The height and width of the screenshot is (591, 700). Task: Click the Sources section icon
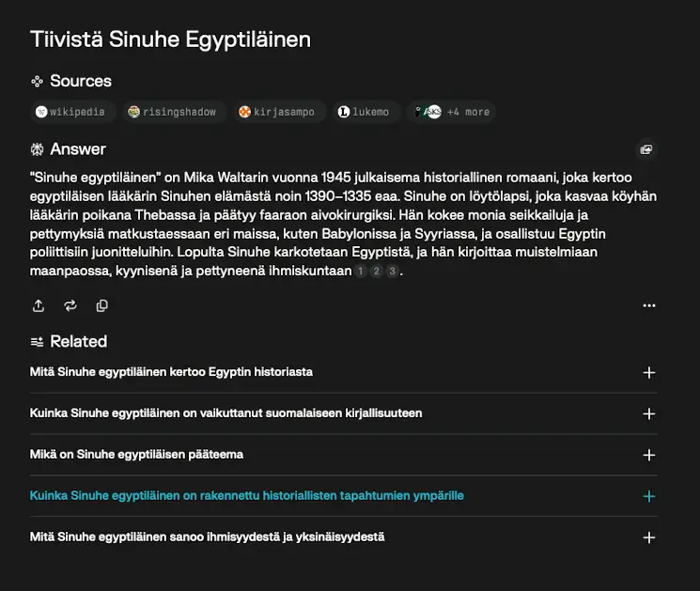pos(37,81)
